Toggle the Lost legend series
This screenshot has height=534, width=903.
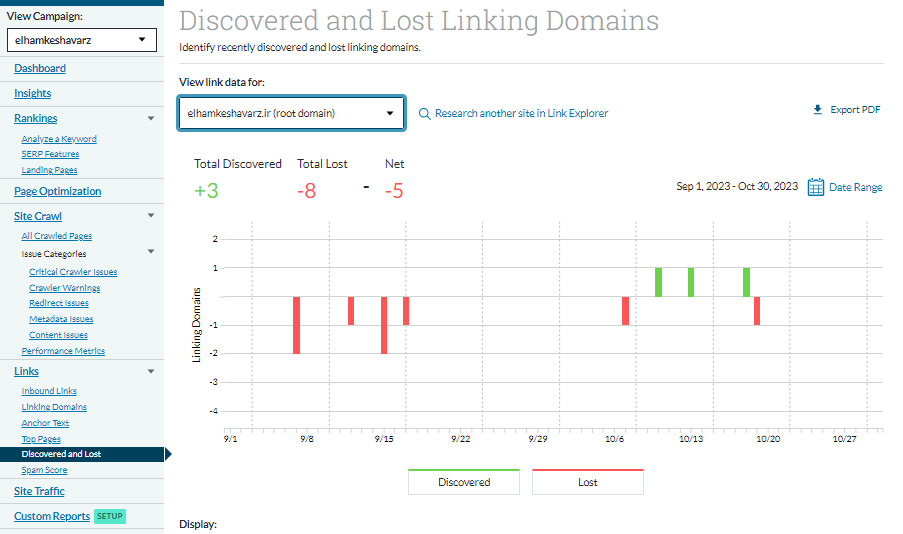pyautogui.click(x=587, y=482)
